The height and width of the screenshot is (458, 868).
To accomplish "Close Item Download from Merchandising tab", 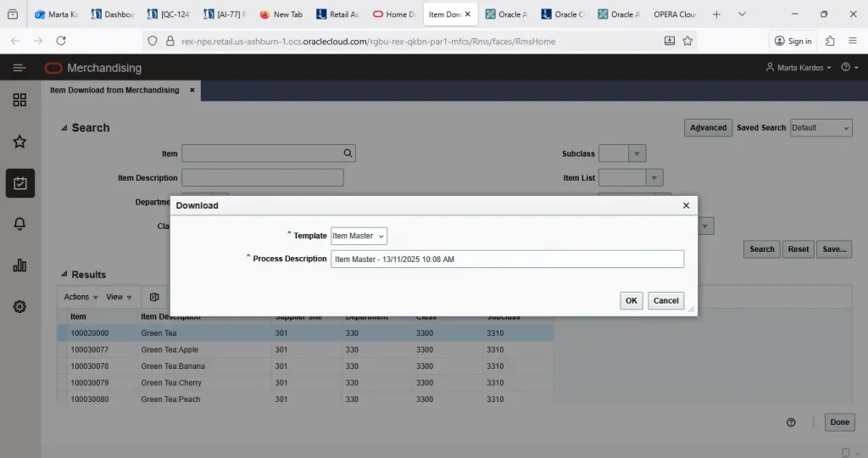I will [192, 90].
